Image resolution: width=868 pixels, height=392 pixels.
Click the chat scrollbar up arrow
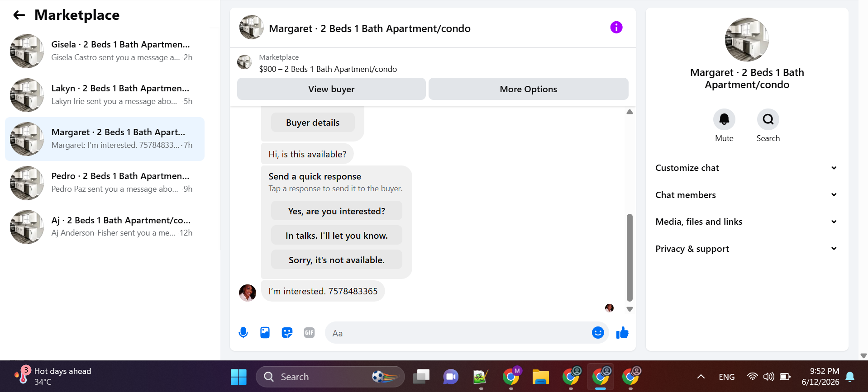[630, 112]
